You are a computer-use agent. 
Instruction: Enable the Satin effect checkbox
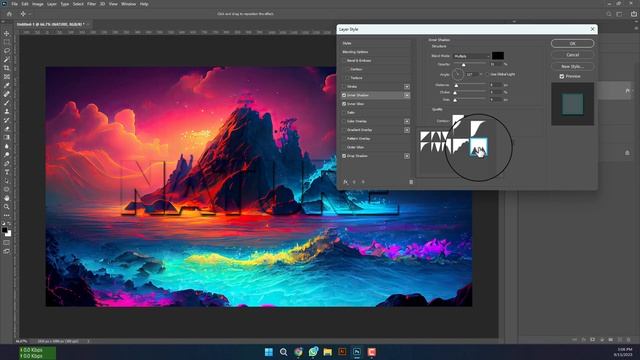344,113
